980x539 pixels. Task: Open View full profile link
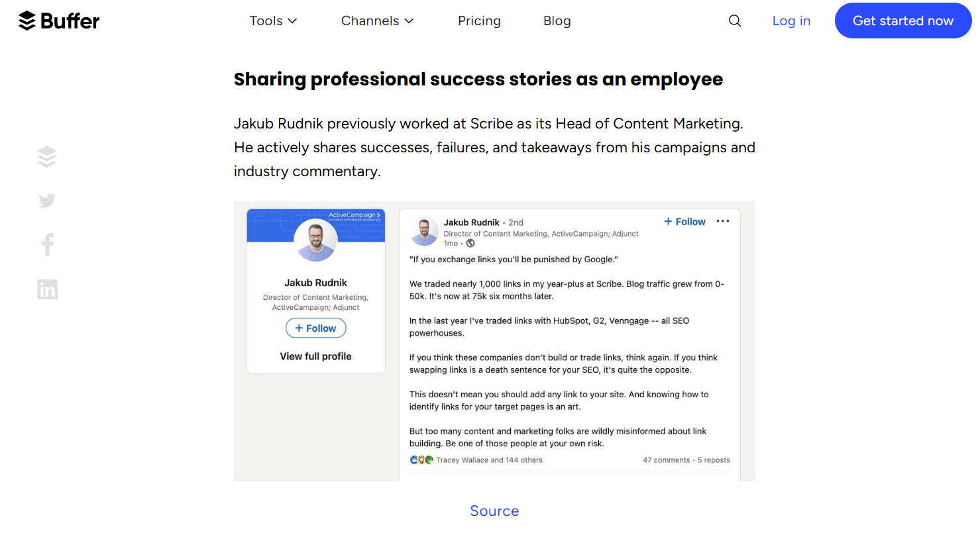315,356
